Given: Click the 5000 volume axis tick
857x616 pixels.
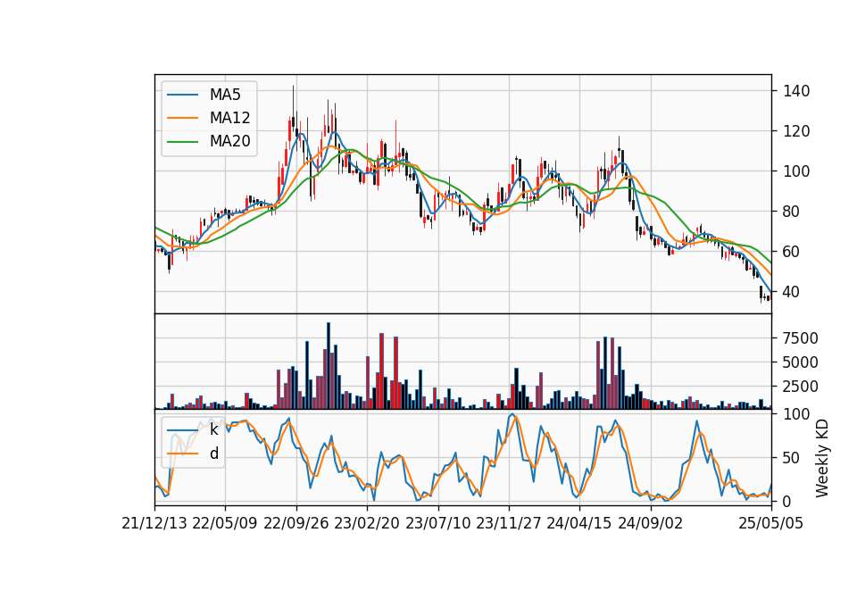Looking at the screenshot, I should click(801, 362).
